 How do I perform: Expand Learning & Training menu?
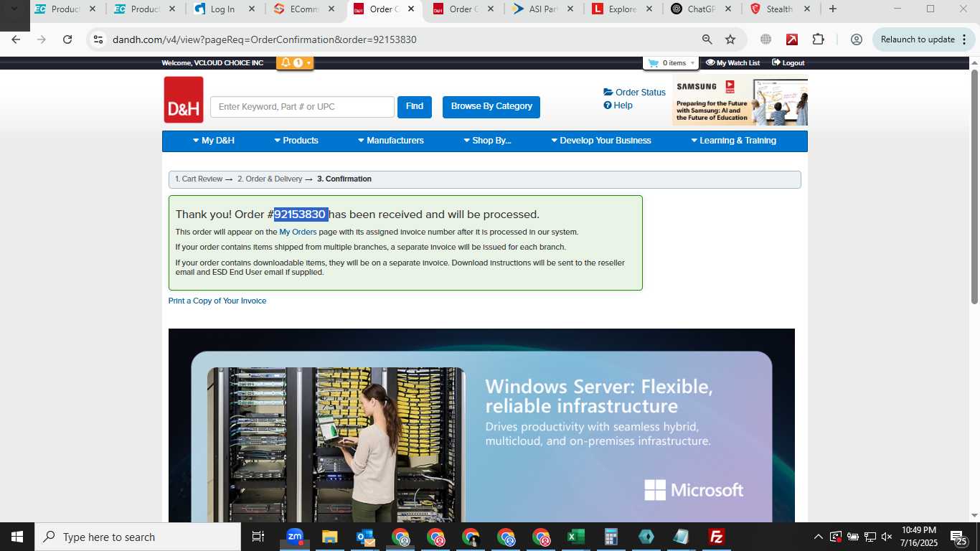(733, 141)
